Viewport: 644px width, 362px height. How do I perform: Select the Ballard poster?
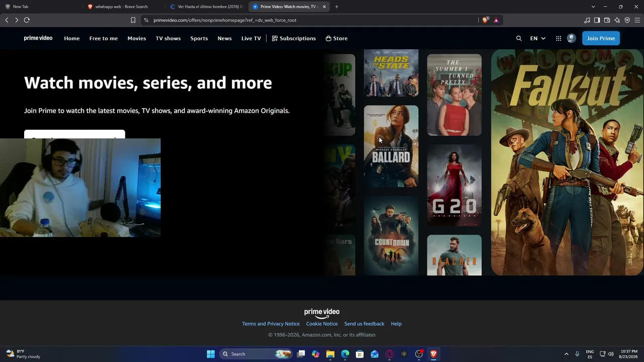click(x=391, y=146)
